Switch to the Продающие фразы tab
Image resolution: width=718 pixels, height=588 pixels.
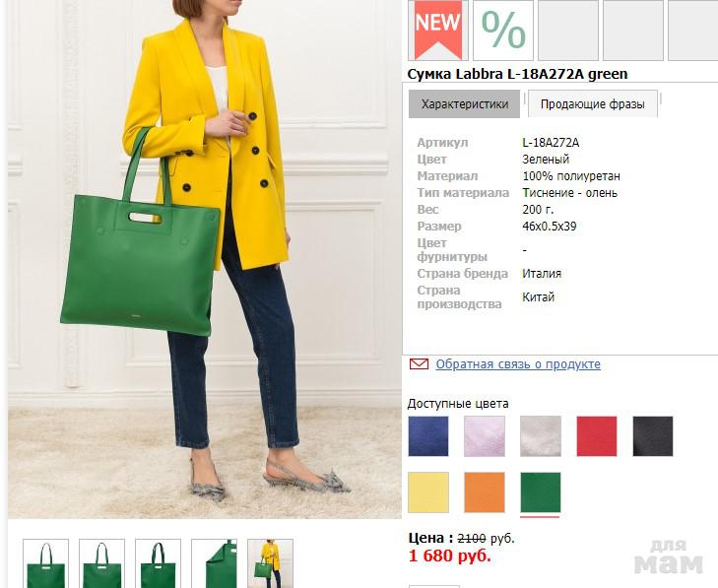[x=593, y=104]
